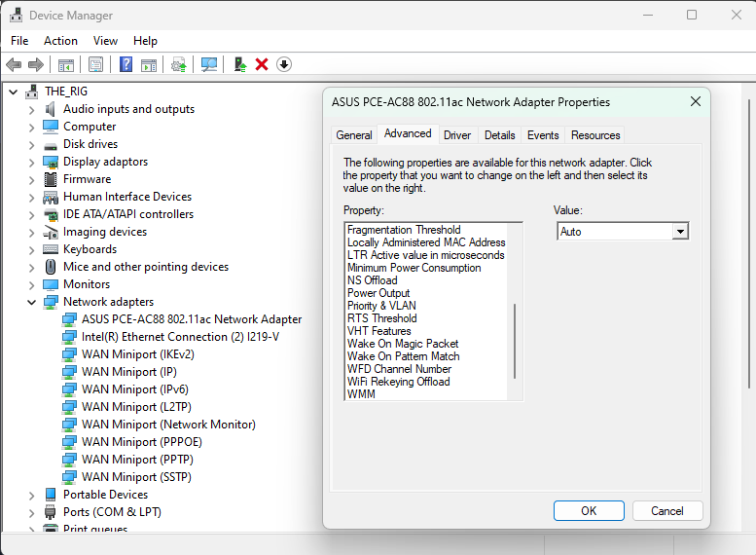Click the Back arrow toolbar icon
This screenshot has height=555, width=756.
pyautogui.click(x=14, y=64)
